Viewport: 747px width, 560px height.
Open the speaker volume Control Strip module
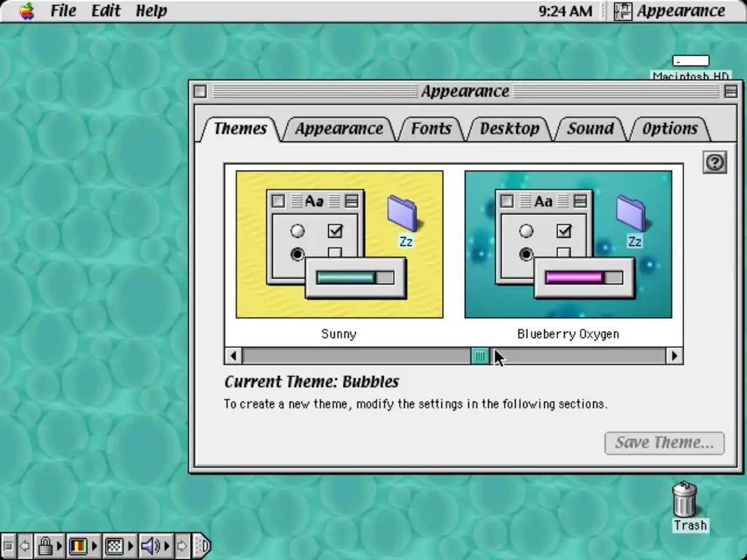(x=155, y=545)
